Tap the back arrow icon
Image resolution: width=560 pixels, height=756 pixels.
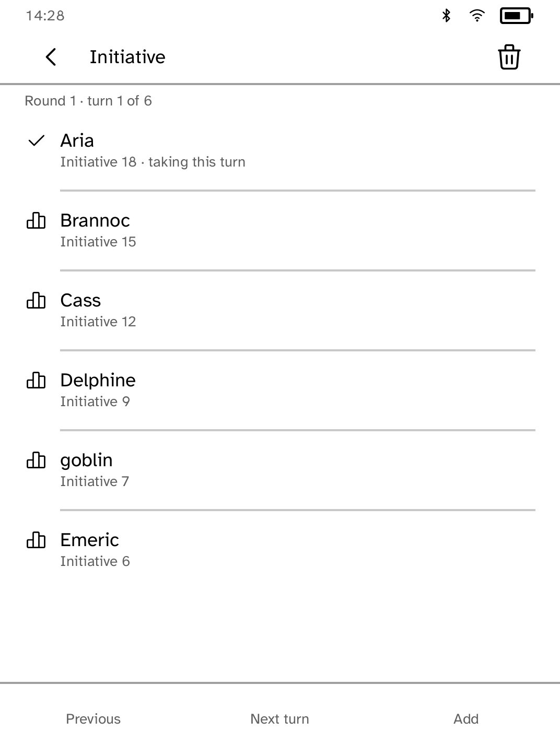(x=51, y=57)
